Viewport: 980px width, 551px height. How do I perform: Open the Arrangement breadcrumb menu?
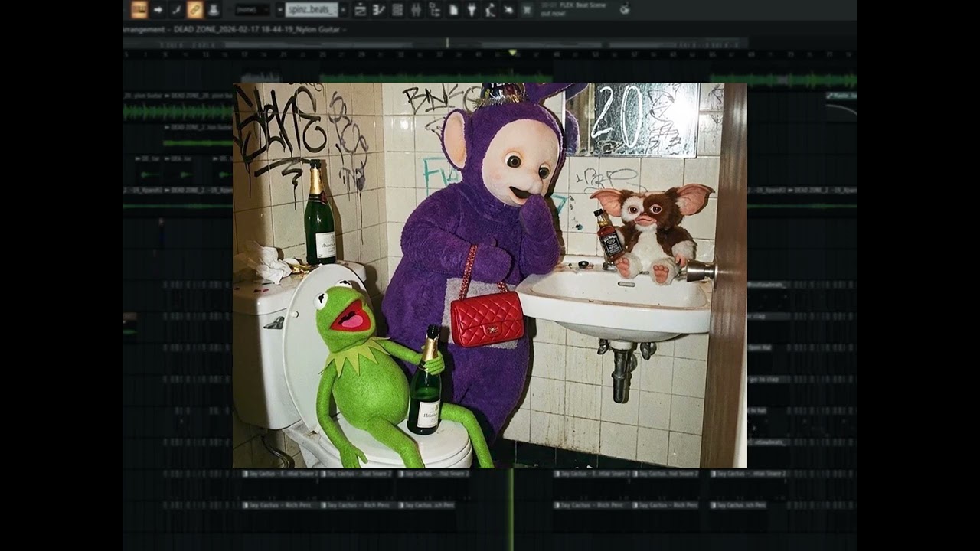[x=145, y=30]
